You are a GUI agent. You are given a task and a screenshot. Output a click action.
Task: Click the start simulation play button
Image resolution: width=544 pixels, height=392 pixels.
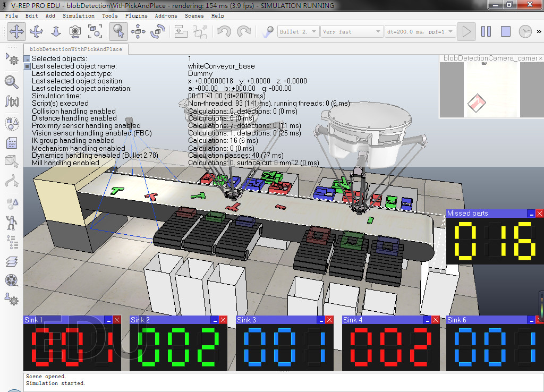[466, 31]
